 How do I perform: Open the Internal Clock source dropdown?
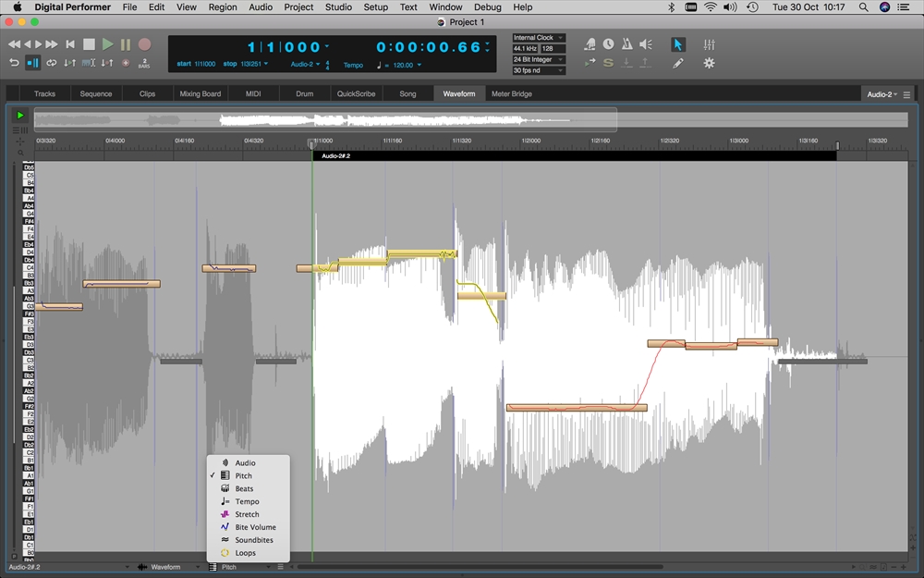[x=539, y=38]
